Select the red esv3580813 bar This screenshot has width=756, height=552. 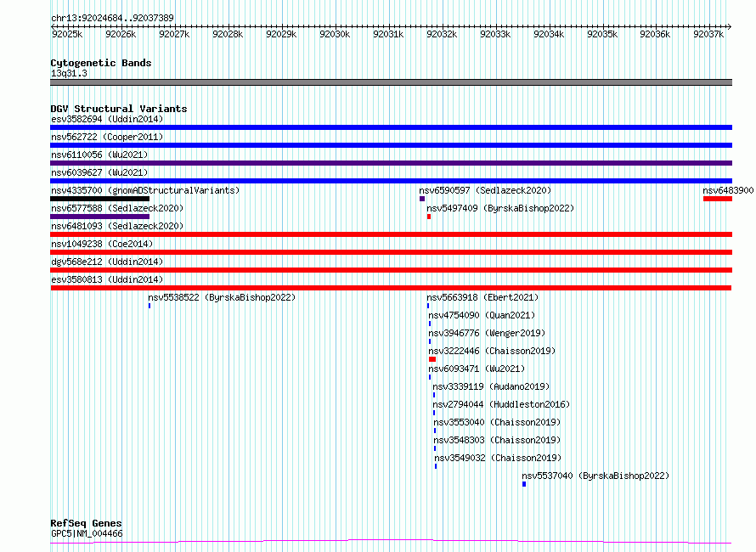pos(391,288)
